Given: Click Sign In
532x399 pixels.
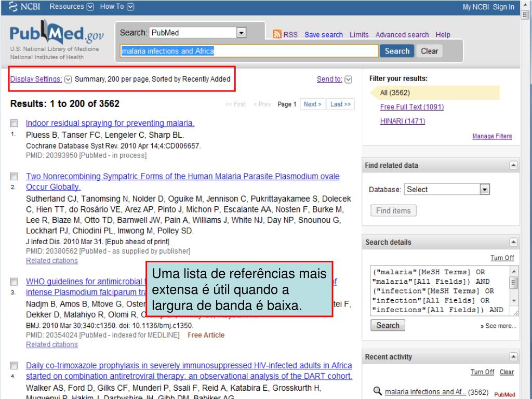Looking at the screenshot, I should (503, 7).
